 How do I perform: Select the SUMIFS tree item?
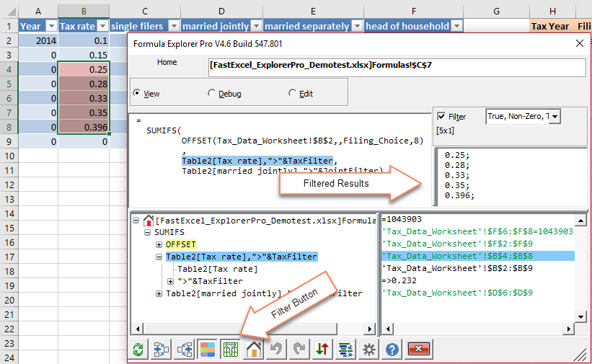tap(169, 232)
